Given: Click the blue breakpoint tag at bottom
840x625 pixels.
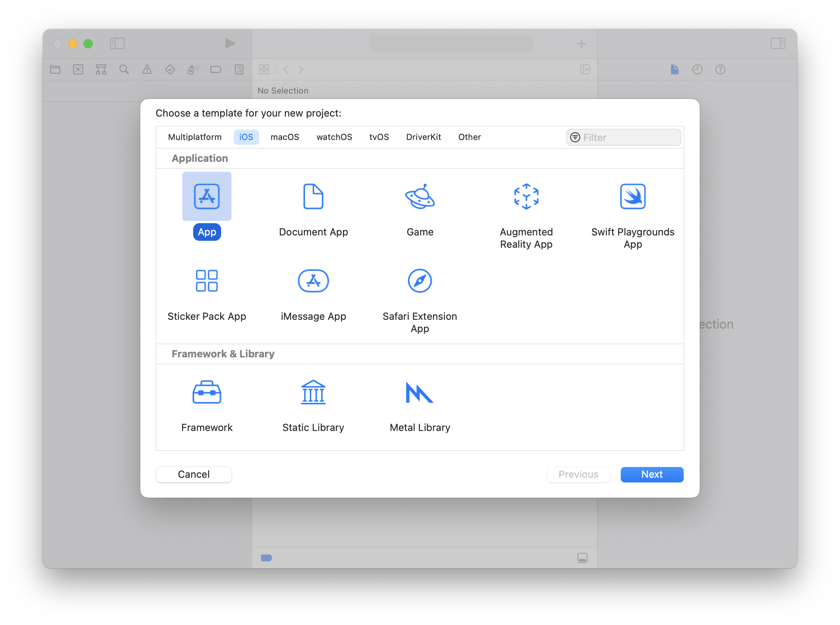Looking at the screenshot, I should click(x=266, y=558).
